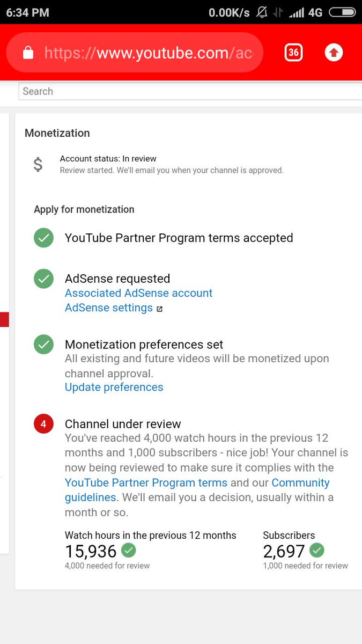Tap green check next to 2,697 subscribers
Image resolution: width=362 pixels, height=644 pixels.
[x=317, y=550]
